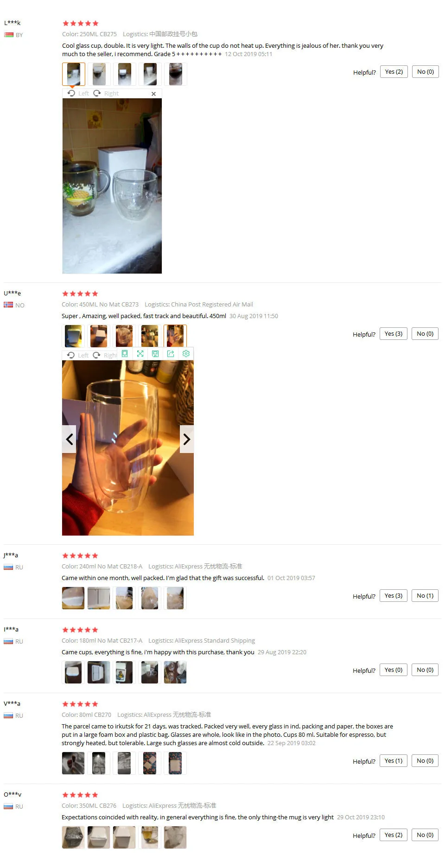Open the fourth thumbnail in O***v's review
The image size is (445, 868).
pos(150,837)
